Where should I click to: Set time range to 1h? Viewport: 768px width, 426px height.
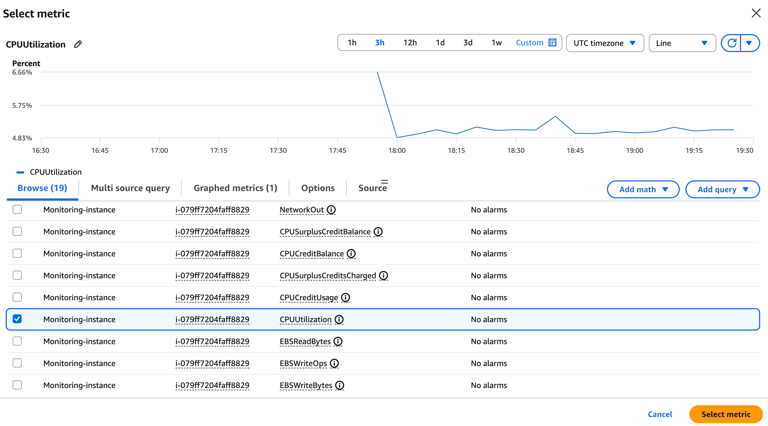point(352,43)
